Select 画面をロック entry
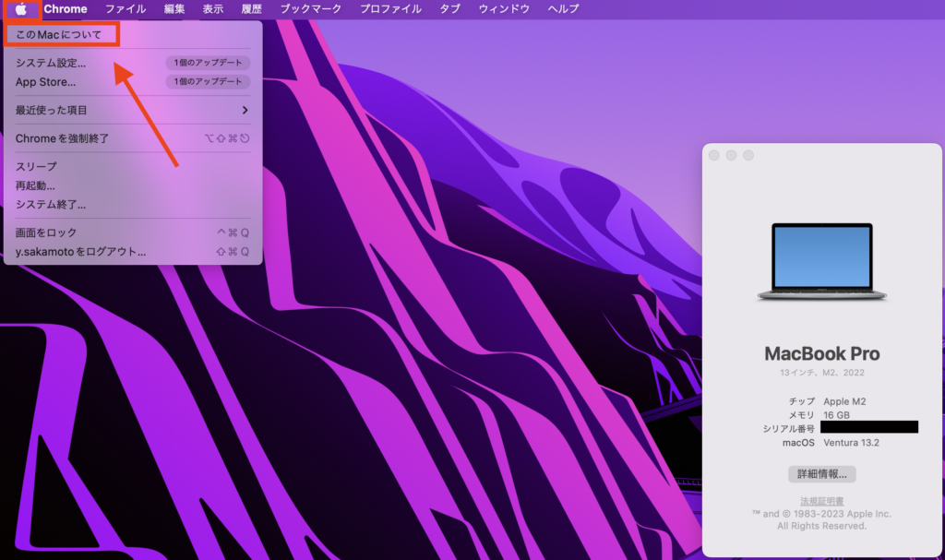The image size is (945, 560). pos(133,232)
